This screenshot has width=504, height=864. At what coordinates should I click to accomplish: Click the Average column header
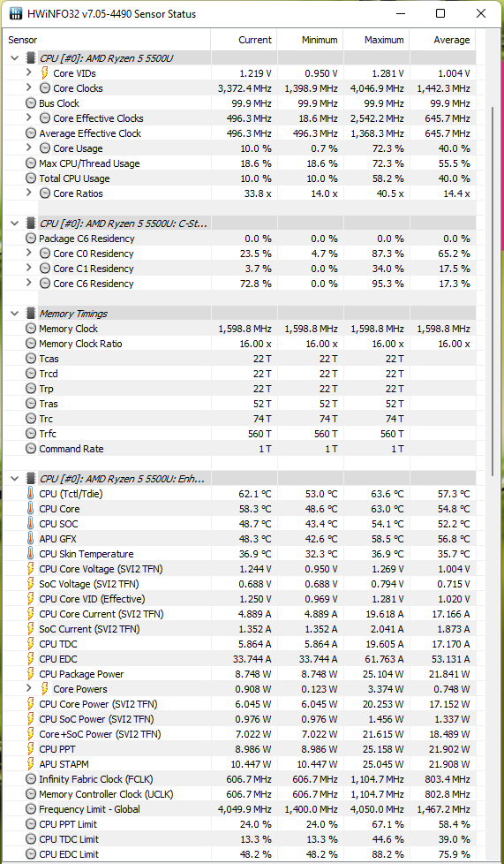point(443,40)
